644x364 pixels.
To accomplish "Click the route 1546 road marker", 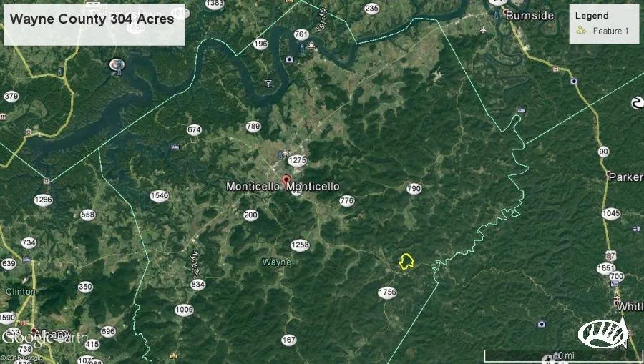I will pos(160,196).
